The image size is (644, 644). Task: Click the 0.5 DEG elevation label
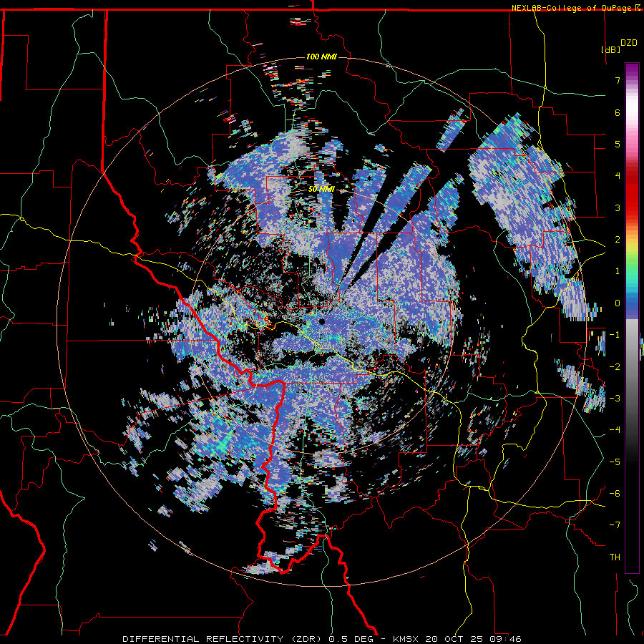click(x=351, y=639)
